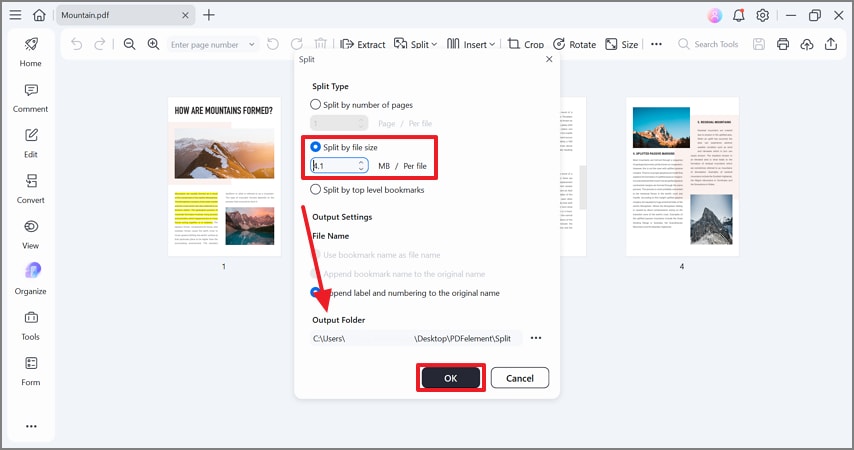This screenshot has width=854, height=450.
Task: Rotate pages clockwise icon
Action: click(x=297, y=44)
